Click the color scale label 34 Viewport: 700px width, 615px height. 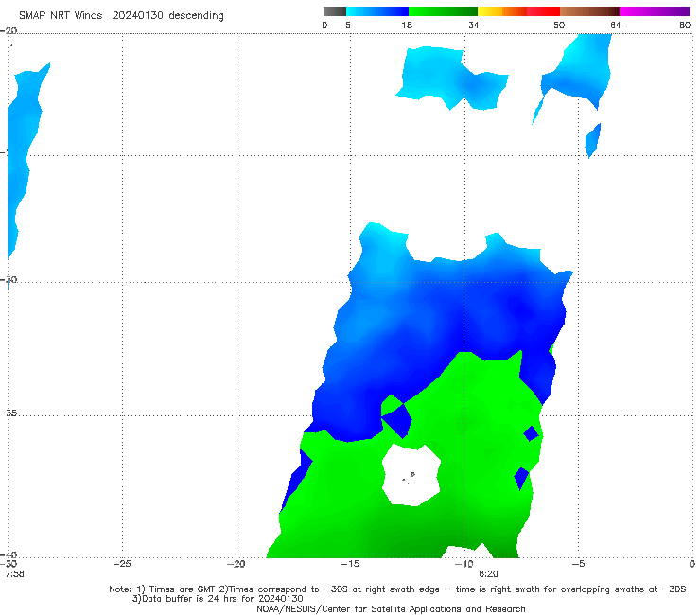tap(474, 25)
